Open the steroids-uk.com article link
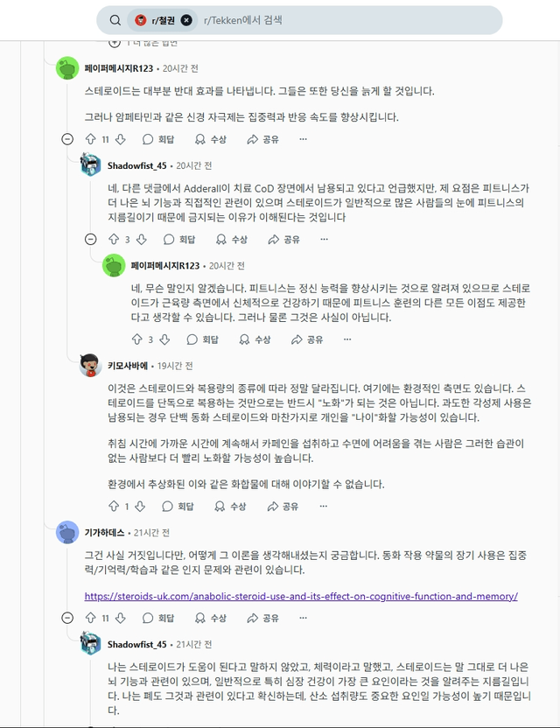Image resolution: width=560 pixels, height=728 pixels. pyautogui.click(x=301, y=596)
